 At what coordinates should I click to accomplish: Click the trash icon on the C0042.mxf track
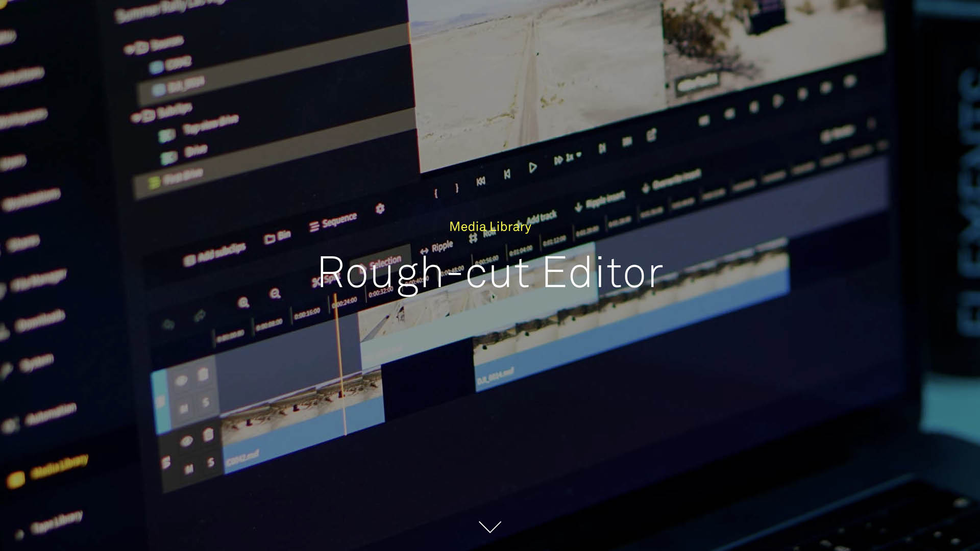click(x=208, y=435)
